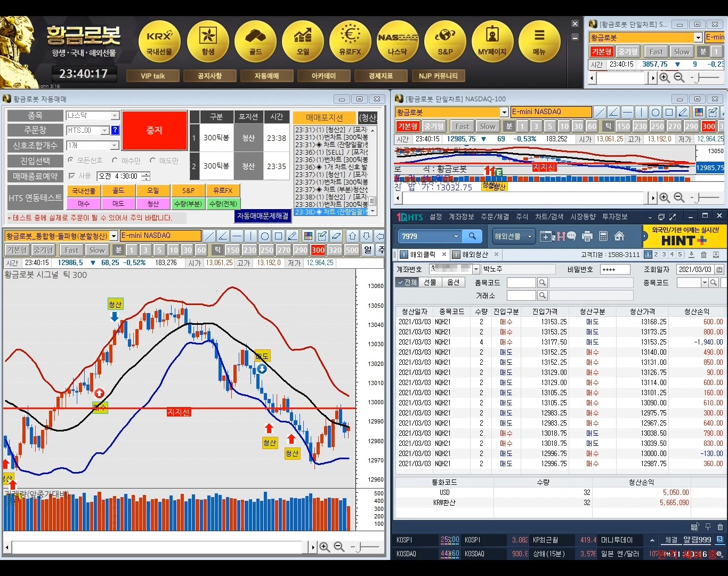
Task: Select the angle line tool in signal chart
Action: (223, 236)
